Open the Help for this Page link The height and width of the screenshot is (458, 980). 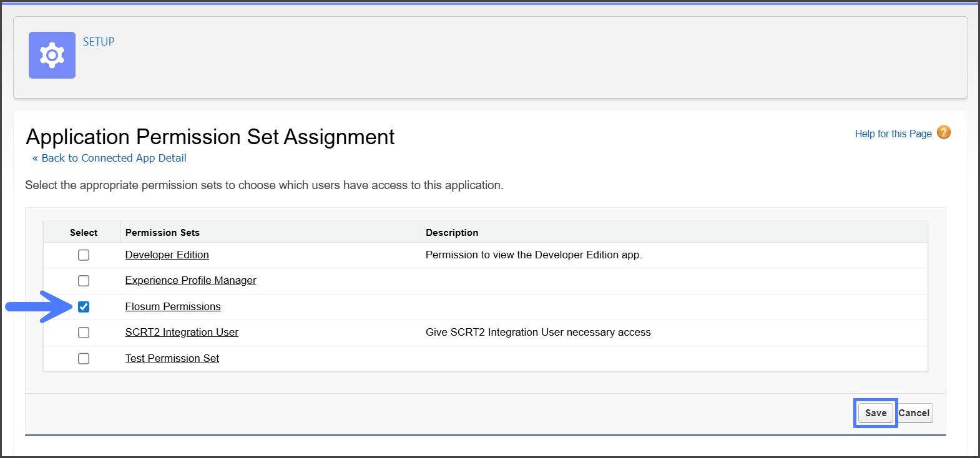[893, 134]
